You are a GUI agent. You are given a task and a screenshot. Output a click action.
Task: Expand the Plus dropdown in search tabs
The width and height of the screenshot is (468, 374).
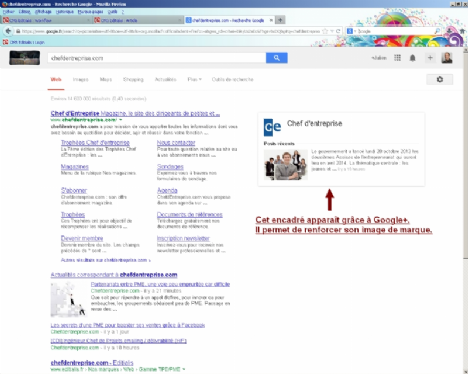pos(194,79)
